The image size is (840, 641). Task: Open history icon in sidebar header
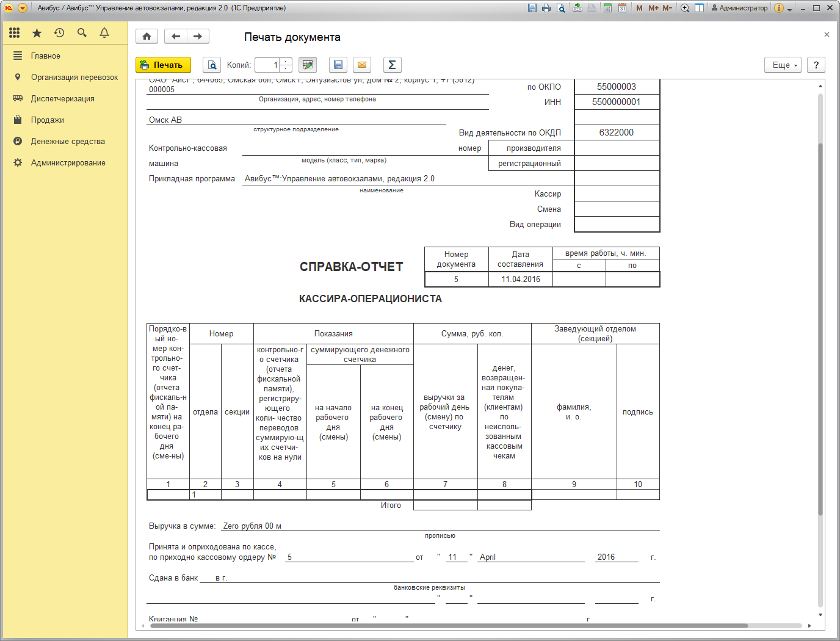(x=59, y=33)
